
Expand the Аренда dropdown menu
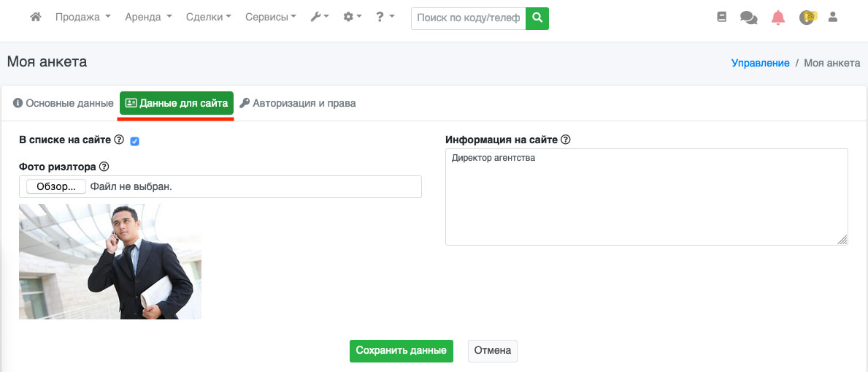point(148,17)
